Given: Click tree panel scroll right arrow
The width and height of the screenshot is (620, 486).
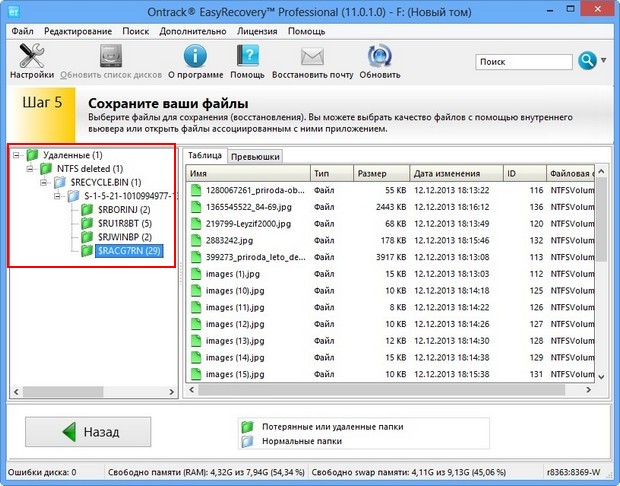Looking at the screenshot, I should point(171,392).
